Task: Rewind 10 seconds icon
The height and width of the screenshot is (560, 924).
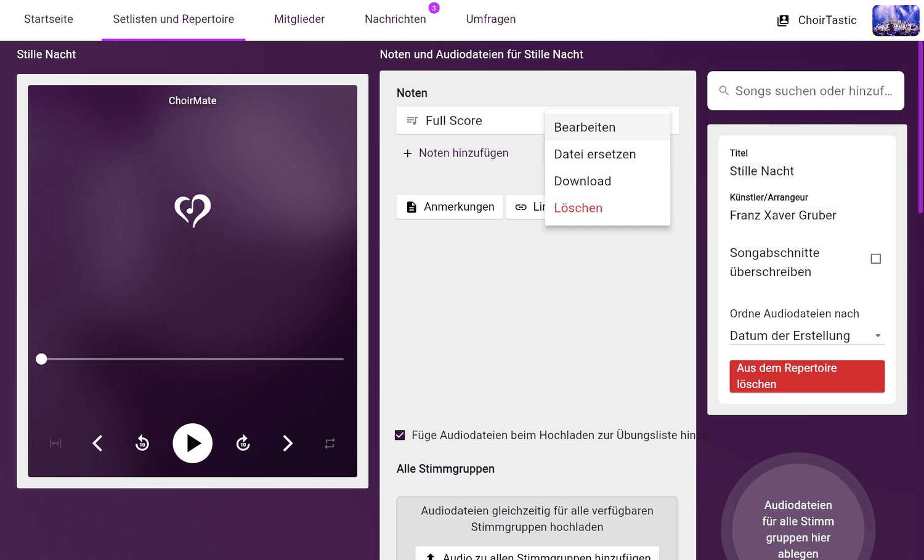Action: 142,443
